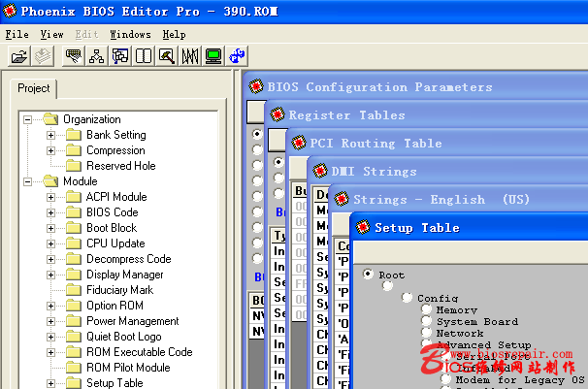This screenshot has height=389, width=588.
Task: Open the View menu
Action: click(x=51, y=35)
